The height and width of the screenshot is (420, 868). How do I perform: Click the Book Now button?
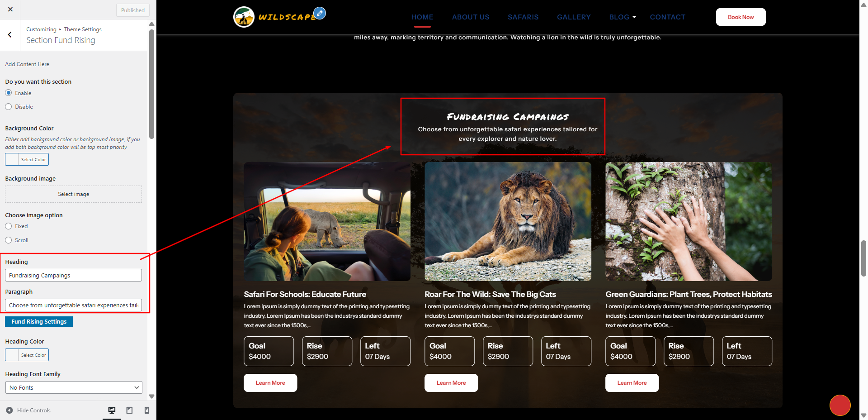(x=741, y=17)
